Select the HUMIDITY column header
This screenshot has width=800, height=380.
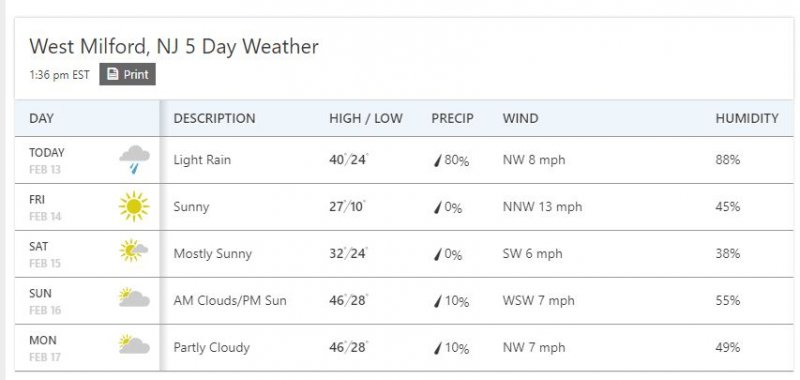click(x=747, y=118)
